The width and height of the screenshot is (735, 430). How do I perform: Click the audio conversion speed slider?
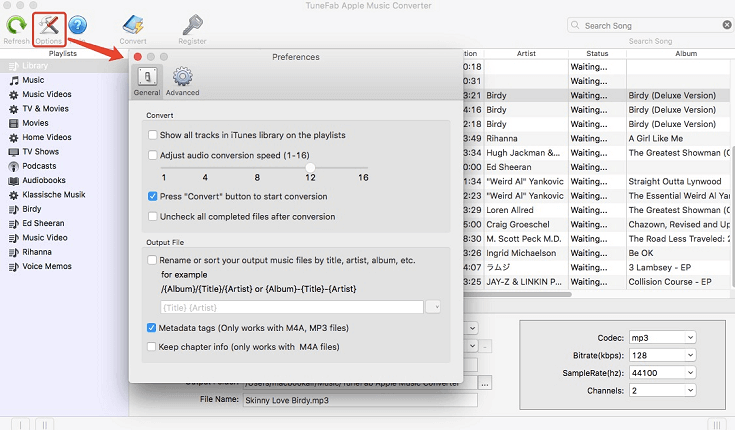click(311, 166)
